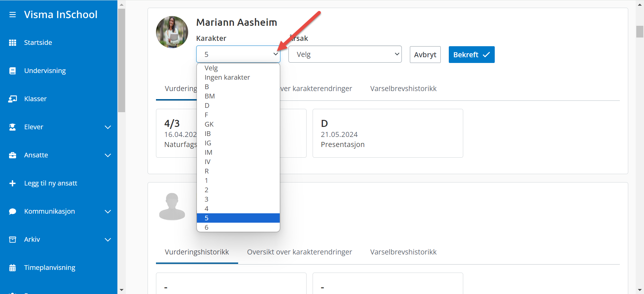The height and width of the screenshot is (294, 644).
Task: Click the checkmark icon on Bekreft
Action: coord(486,55)
